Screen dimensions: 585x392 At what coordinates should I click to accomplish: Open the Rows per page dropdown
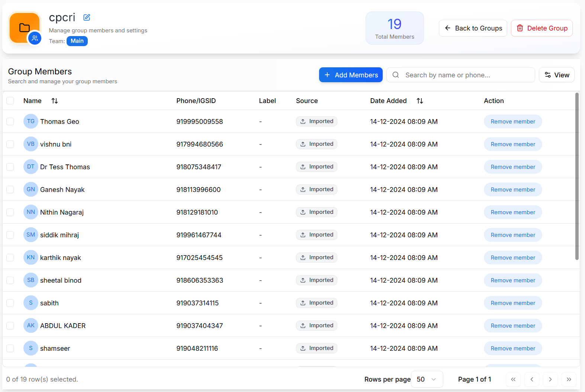(427, 379)
